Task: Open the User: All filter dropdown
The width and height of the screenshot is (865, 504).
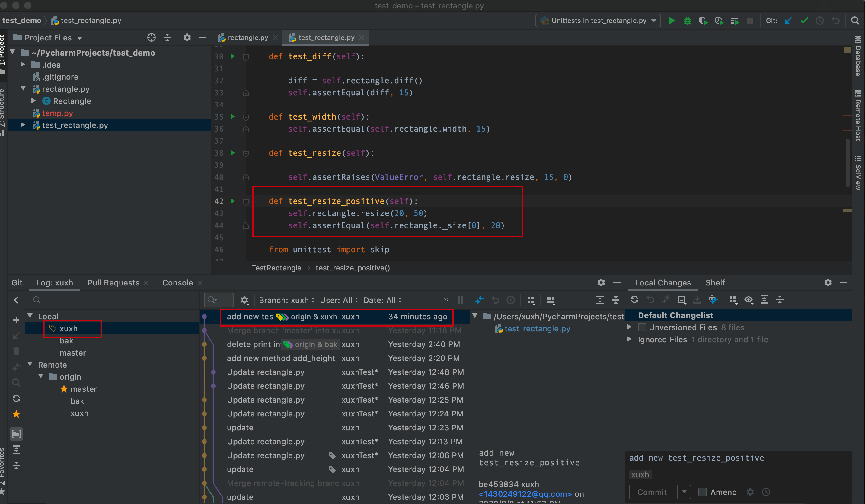Action: [x=339, y=300]
